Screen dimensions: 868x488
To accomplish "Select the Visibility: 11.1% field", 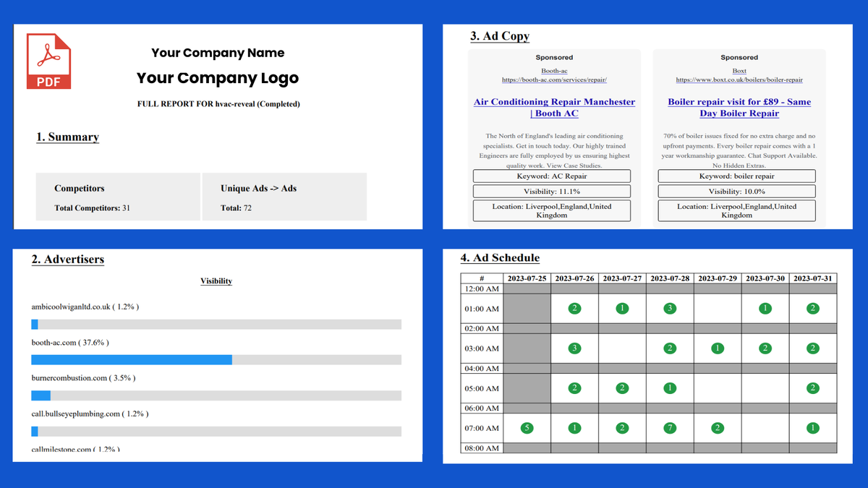I will tap(551, 191).
